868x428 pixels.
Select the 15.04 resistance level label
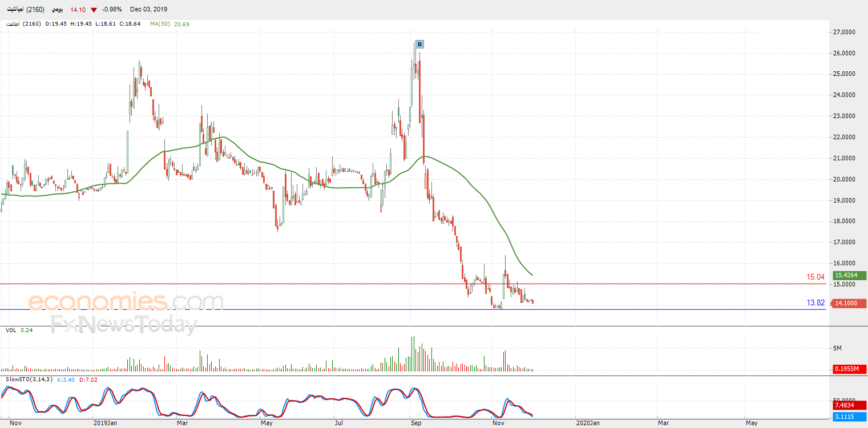pyautogui.click(x=815, y=277)
